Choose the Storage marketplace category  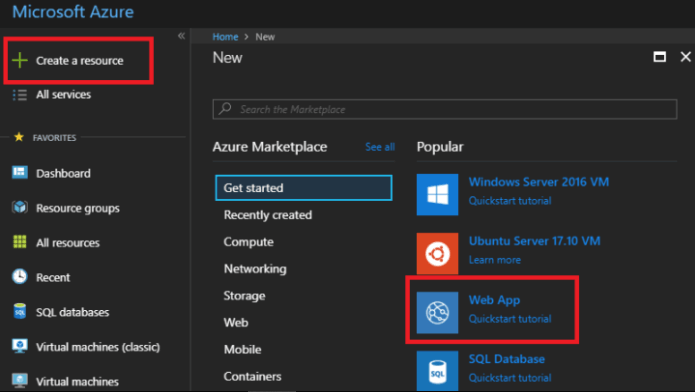point(244,296)
